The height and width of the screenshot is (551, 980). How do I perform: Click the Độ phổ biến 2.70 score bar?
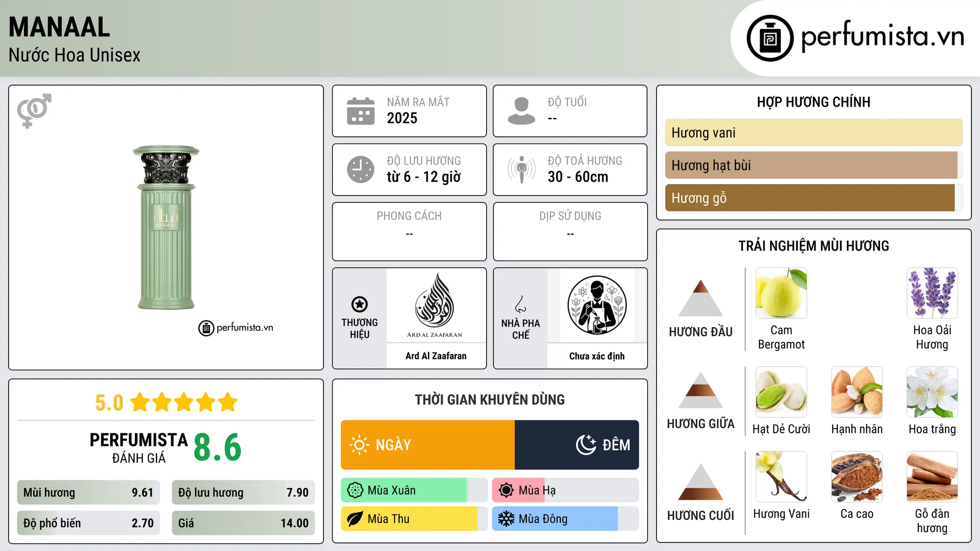pos(89,523)
